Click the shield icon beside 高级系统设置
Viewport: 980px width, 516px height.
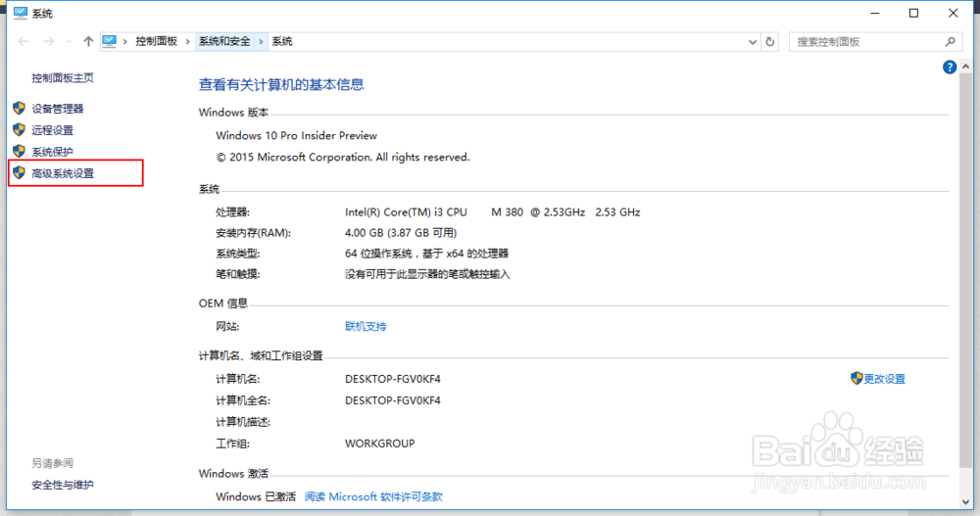coord(19,172)
